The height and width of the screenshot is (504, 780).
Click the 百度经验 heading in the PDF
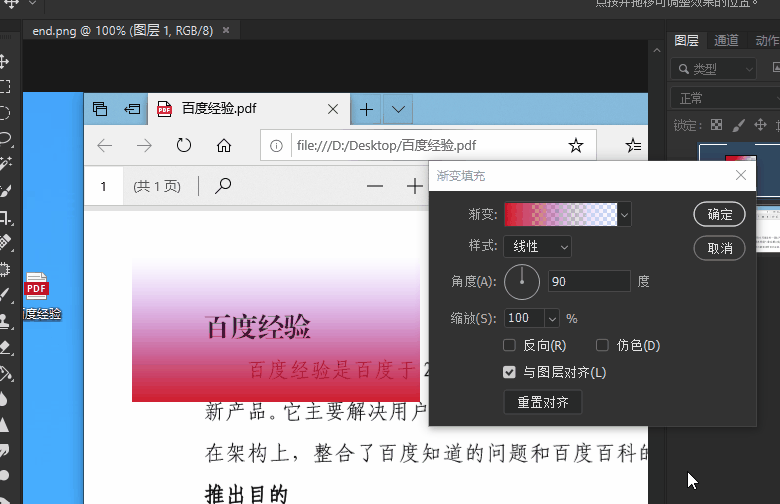(x=258, y=327)
